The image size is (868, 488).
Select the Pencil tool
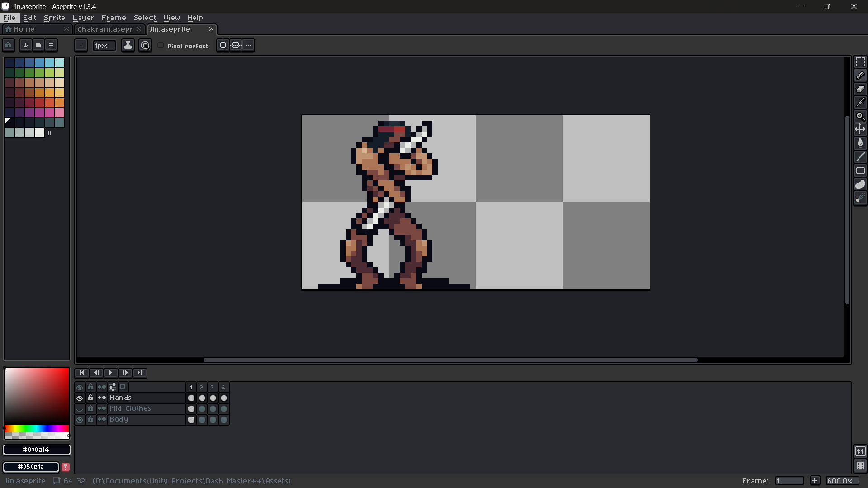click(x=860, y=76)
